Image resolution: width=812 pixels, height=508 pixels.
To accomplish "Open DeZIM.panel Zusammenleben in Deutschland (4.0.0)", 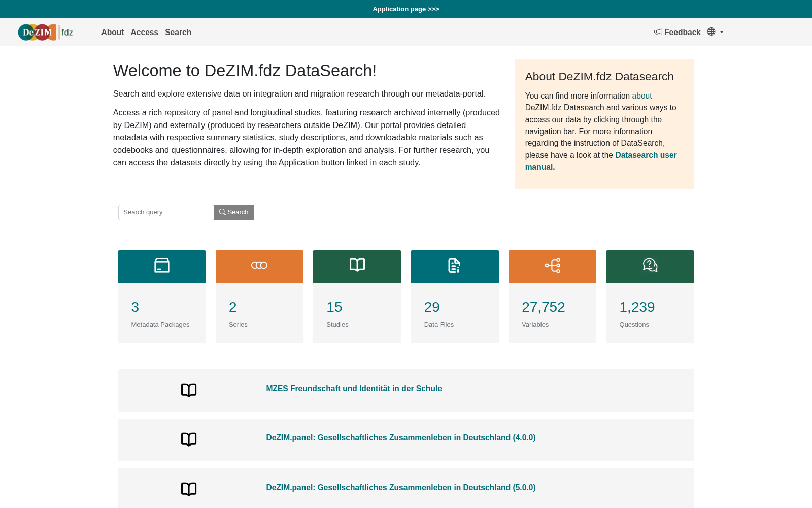I will coord(401,437).
